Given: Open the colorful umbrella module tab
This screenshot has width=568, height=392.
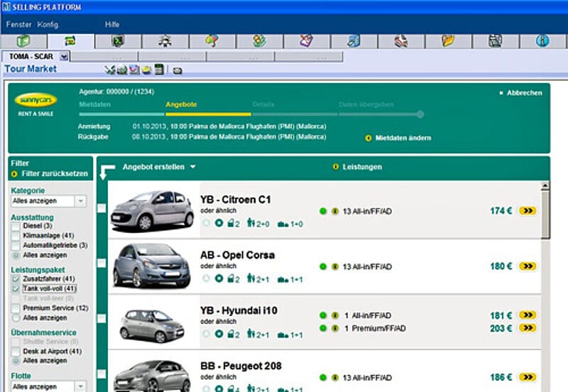Looking at the screenshot, I should (212, 41).
